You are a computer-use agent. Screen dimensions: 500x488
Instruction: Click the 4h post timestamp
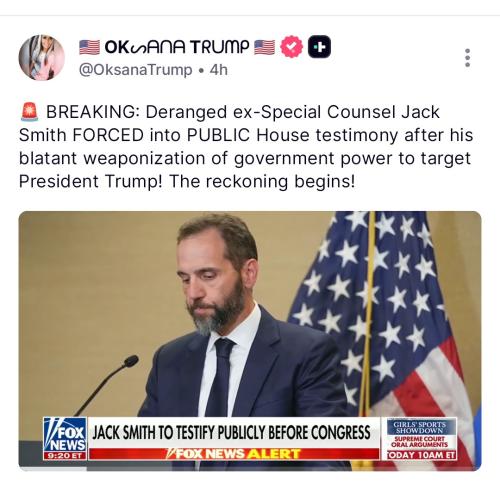pyautogui.click(x=218, y=70)
